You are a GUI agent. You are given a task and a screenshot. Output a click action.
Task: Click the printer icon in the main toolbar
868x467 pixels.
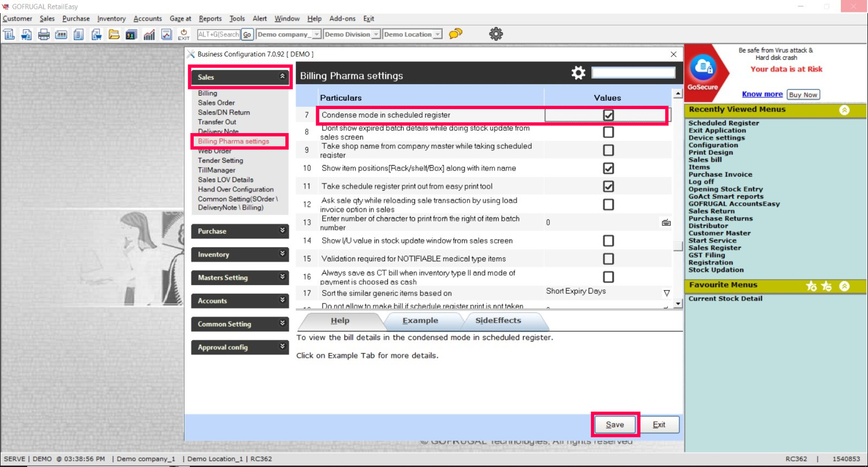pos(44,35)
